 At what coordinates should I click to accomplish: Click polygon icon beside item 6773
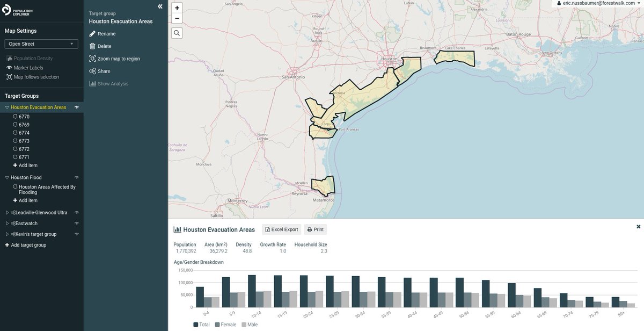click(15, 141)
